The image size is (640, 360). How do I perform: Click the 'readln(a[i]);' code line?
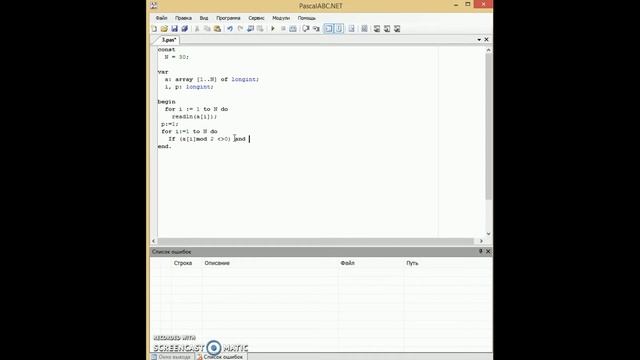pyautogui.click(x=194, y=117)
